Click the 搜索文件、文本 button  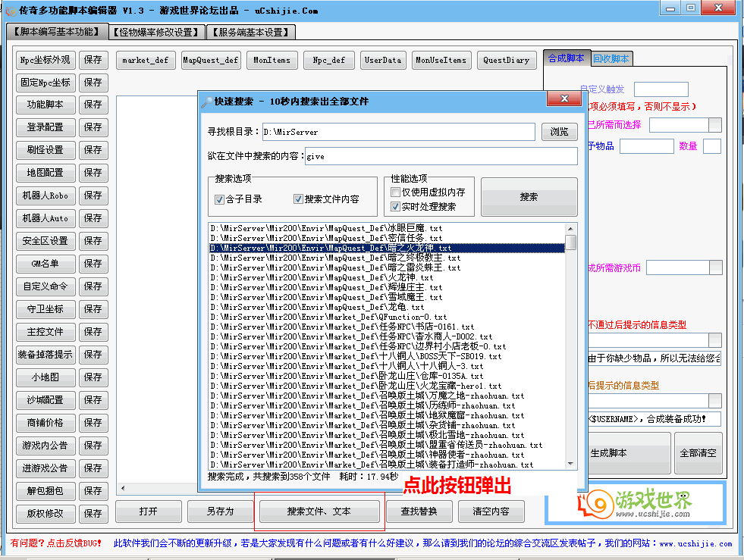319,512
